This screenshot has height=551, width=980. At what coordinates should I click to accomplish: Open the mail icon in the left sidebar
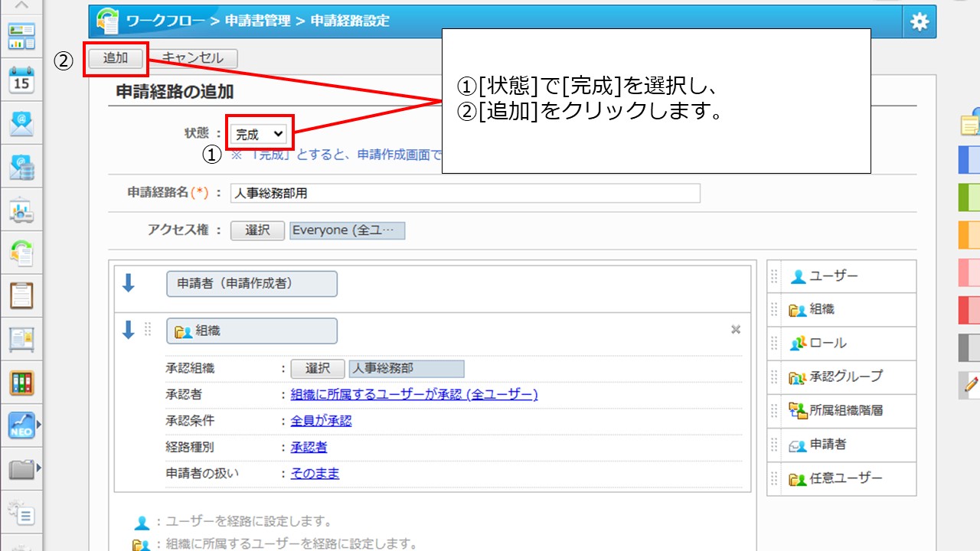point(21,122)
